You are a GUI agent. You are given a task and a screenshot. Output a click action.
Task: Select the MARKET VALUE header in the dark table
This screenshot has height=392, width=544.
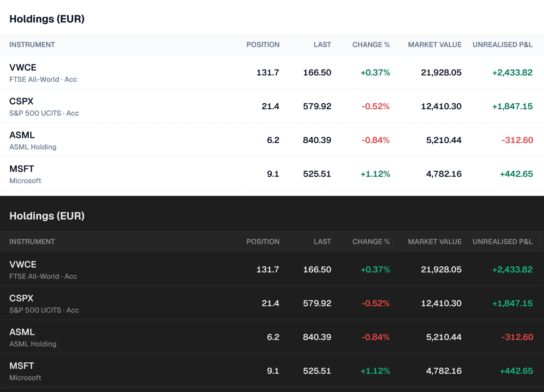coord(435,242)
